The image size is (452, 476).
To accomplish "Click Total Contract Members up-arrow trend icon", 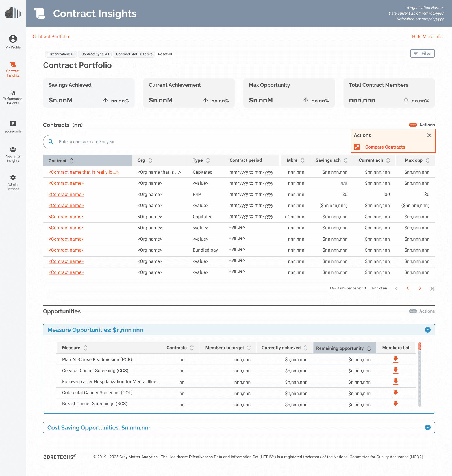I will (x=406, y=101).
